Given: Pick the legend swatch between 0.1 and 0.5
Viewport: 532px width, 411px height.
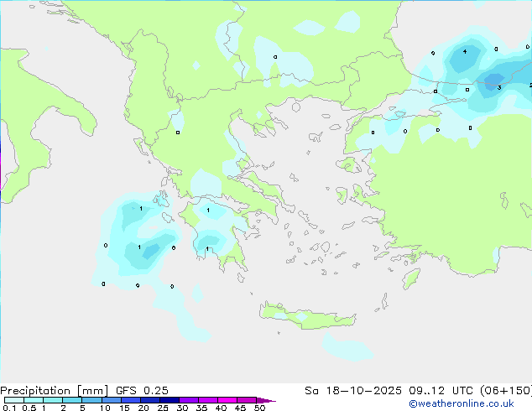Looking at the screenshot, I should tap(14, 400).
